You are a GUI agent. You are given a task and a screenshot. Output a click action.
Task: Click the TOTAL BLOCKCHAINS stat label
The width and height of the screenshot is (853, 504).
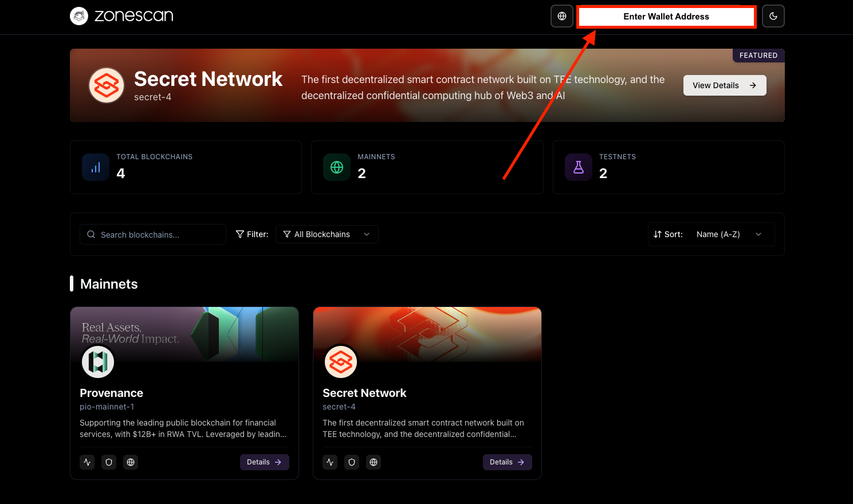pyautogui.click(x=155, y=157)
